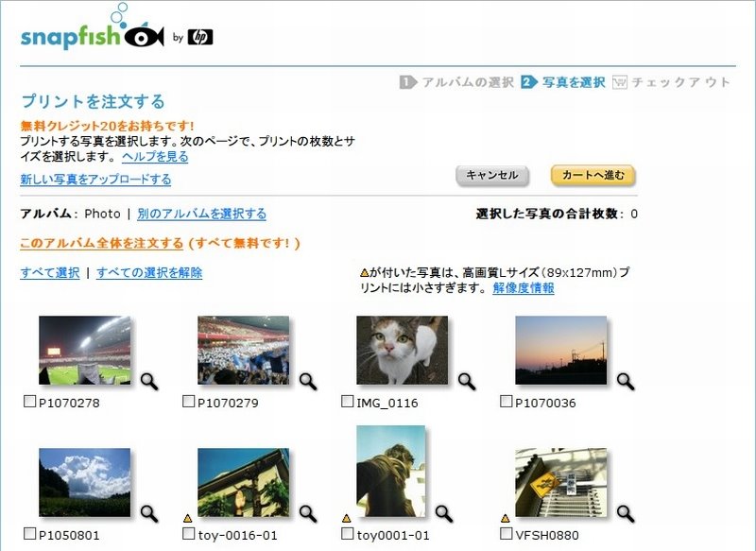Click magnifier icon next to P1070036 sunset
This screenshot has width=756, height=551.
626,381
